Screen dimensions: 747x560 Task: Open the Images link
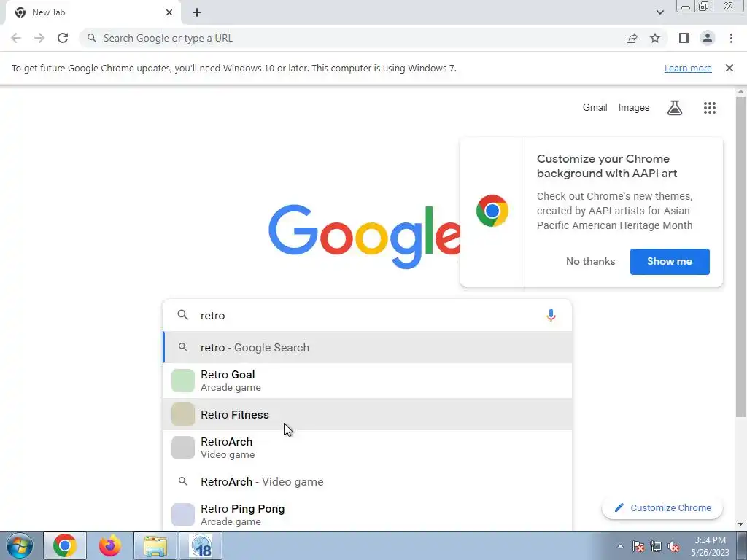click(634, 108)
